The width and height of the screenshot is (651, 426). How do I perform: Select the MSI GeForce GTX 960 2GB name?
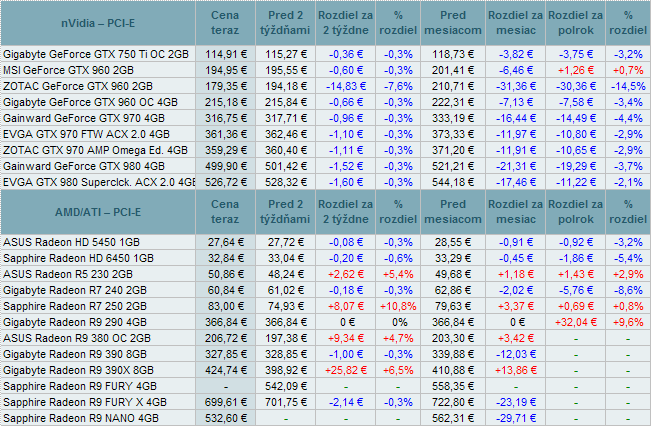pos(69,70)
